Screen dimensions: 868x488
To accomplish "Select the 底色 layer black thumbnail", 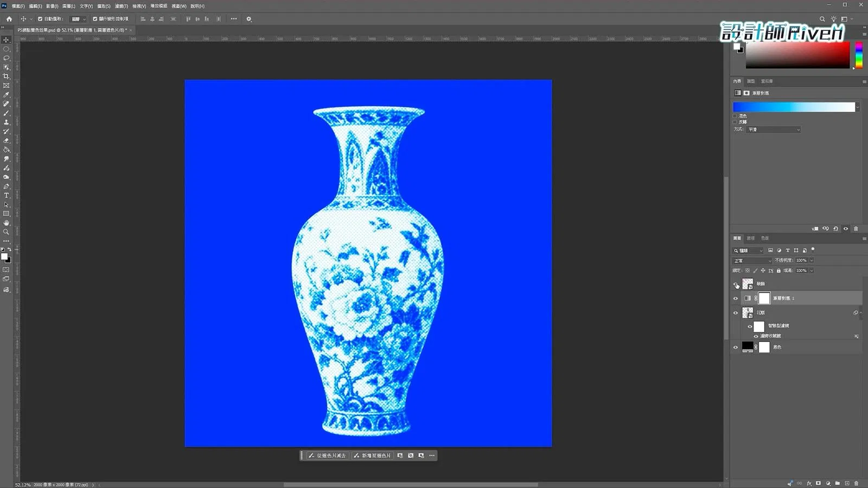I will pyautogui.click(x=748, y=348).
